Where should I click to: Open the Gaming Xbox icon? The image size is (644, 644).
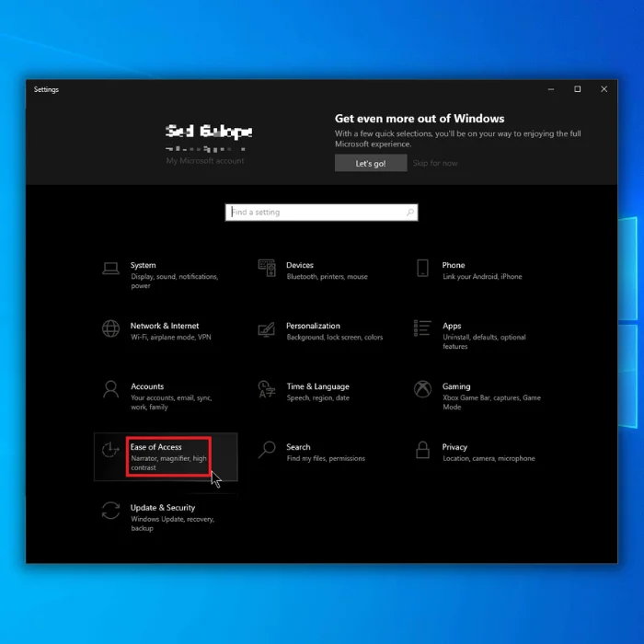pos(422,389)
